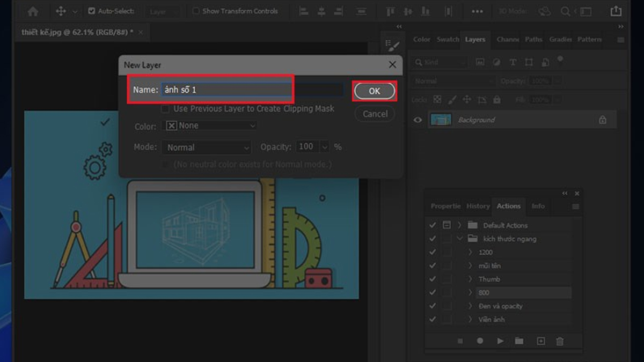Hide the Background layer with eye icon
644x362 pixels.
point(418,120)
